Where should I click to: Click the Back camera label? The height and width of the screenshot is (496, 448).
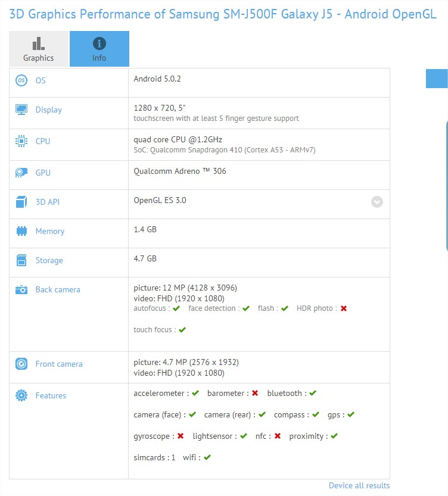pyautogui.click(x=58, y=289)
